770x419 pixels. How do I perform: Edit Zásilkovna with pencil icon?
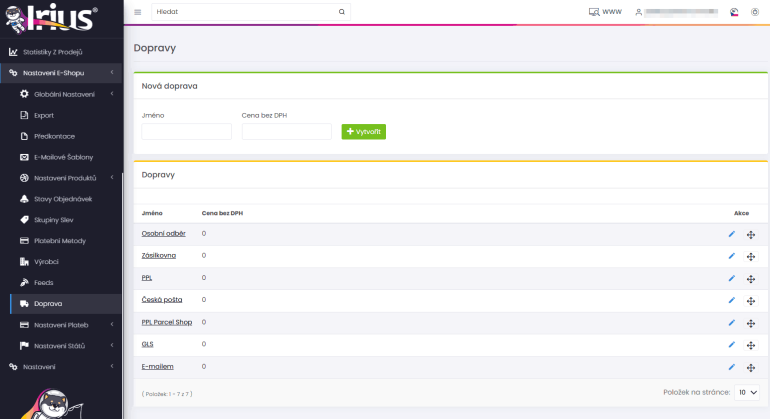point(732,256)
